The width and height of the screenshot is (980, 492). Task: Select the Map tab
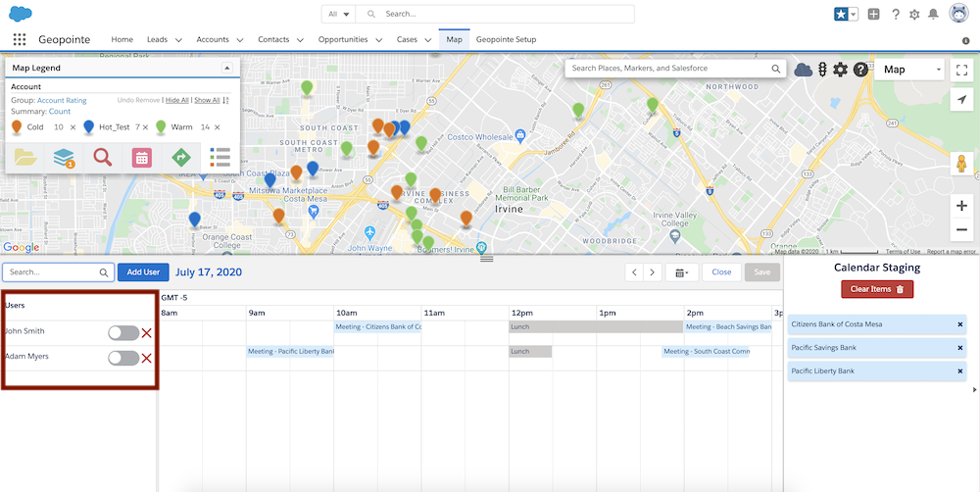[x=455, y=39]
